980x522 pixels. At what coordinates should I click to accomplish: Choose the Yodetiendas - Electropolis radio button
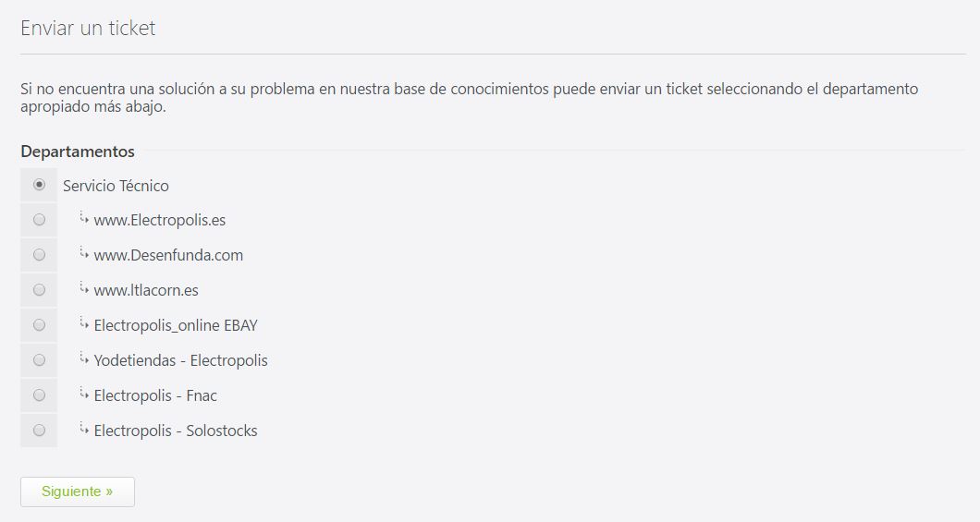pyautogui.click(x=39, y=360)
